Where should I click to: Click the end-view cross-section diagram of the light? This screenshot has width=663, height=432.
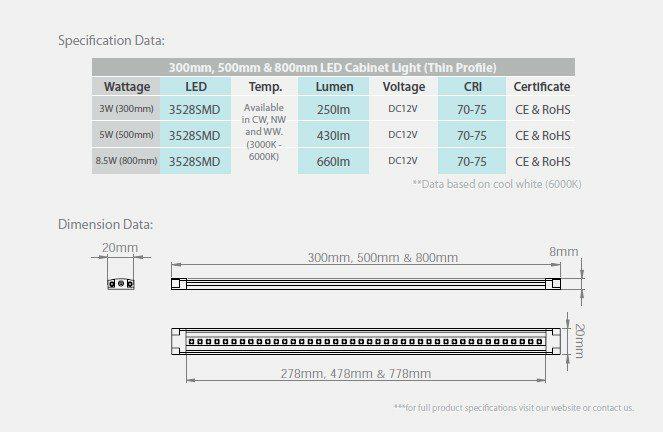(120, 283)
